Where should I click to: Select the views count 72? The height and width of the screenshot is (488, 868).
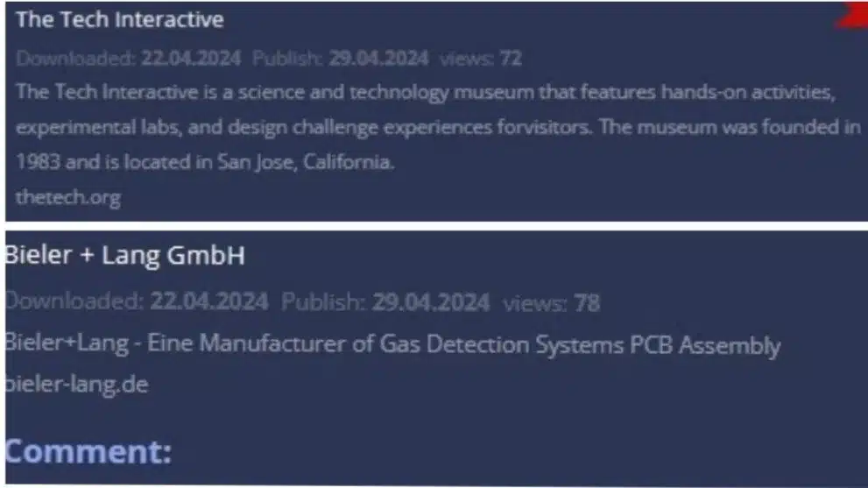coord(511,60)
